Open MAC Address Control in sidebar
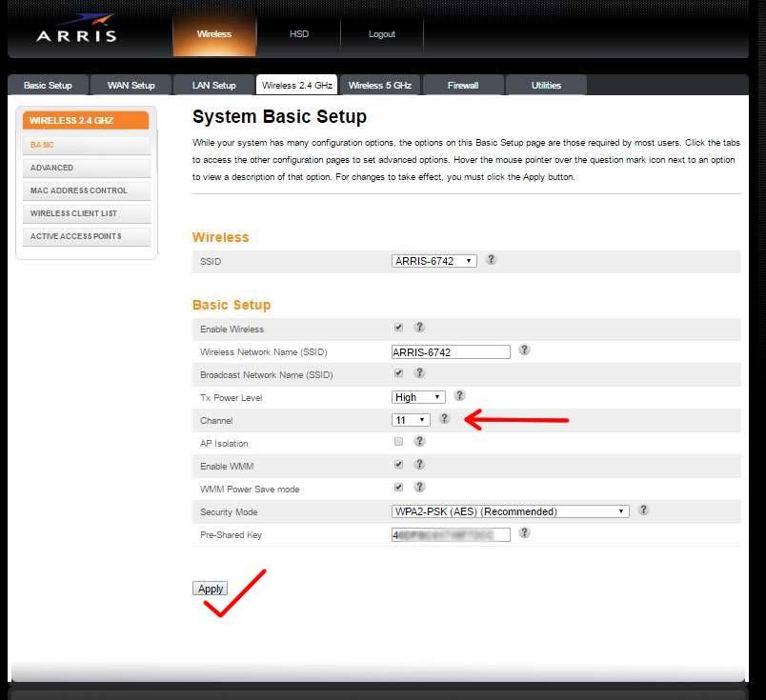Screen dimensions: 766x700 (87, 190)
